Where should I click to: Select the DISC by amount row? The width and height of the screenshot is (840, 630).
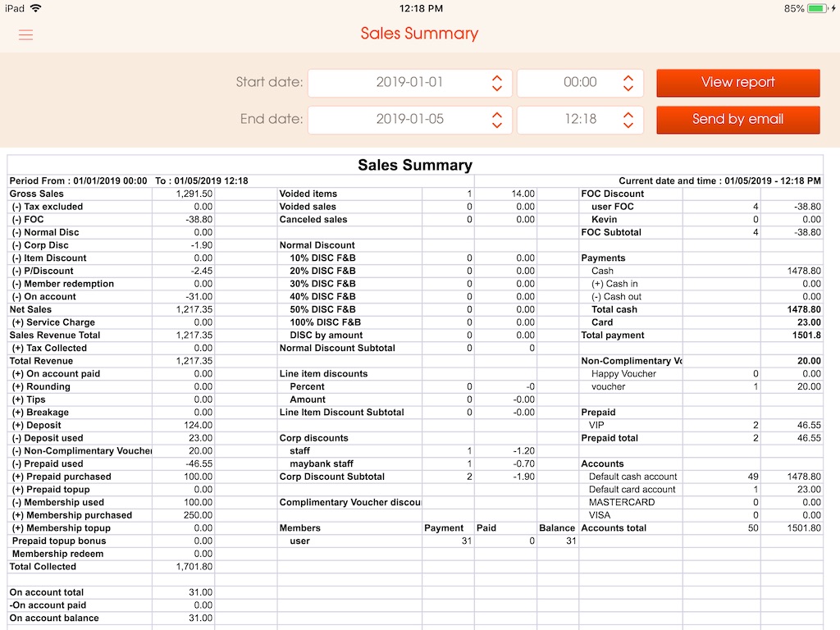(x=407, y=336)
